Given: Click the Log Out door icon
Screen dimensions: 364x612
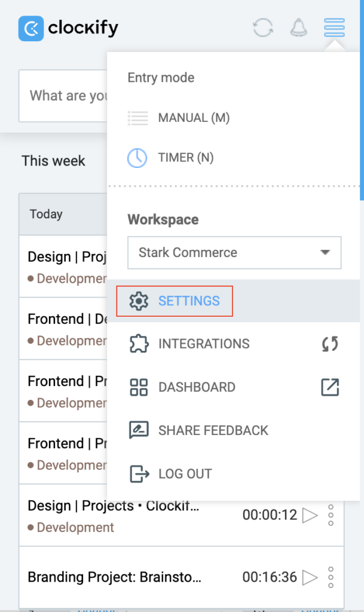Looking at the screenshot, I should point(139,474).
